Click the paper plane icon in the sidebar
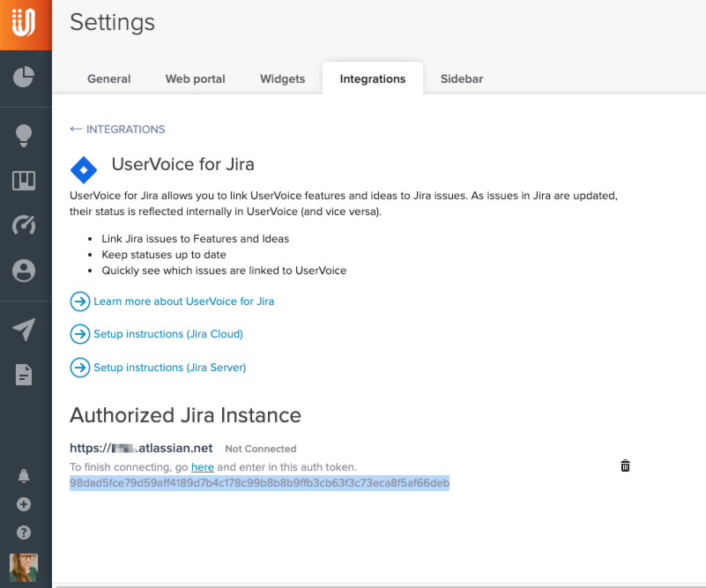 [24, 330]
